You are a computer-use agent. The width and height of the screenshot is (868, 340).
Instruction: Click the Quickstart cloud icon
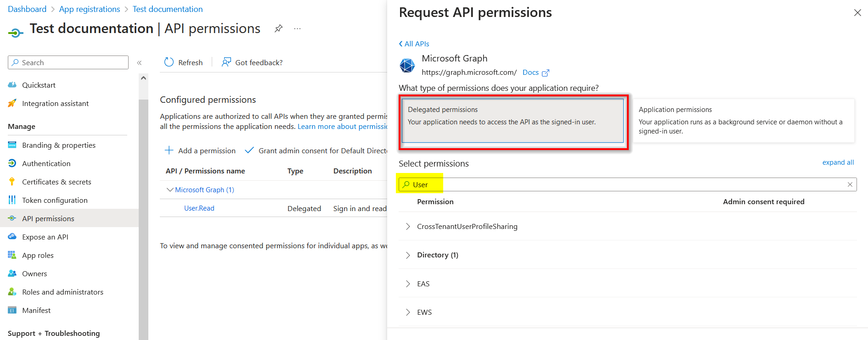(12, 85)
